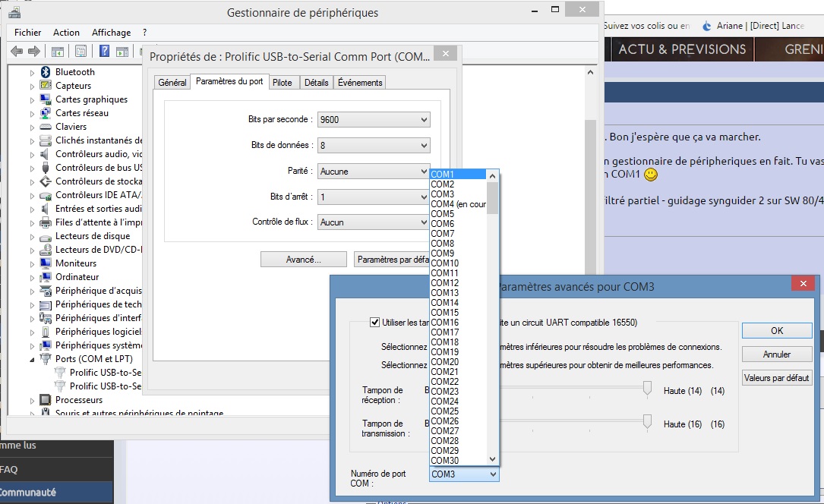Viewport: 824px width, 504px height.
Task: Adjust the Tampon de transmission slider handle
Action: pos(647,421)
